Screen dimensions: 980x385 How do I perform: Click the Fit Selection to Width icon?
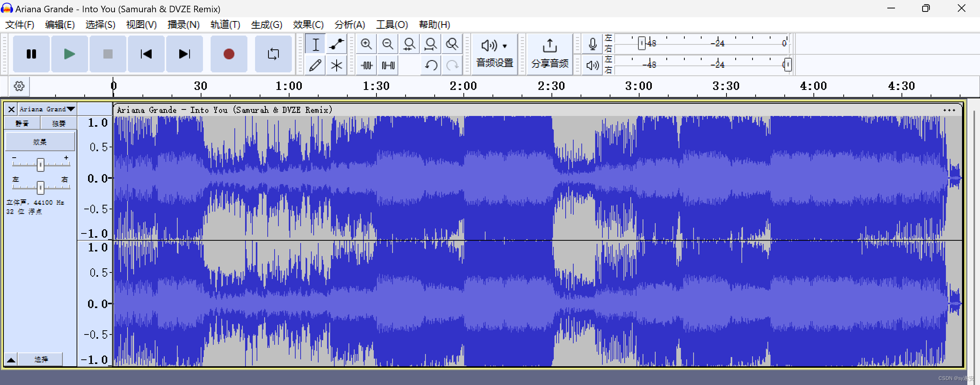pos(409,44)
